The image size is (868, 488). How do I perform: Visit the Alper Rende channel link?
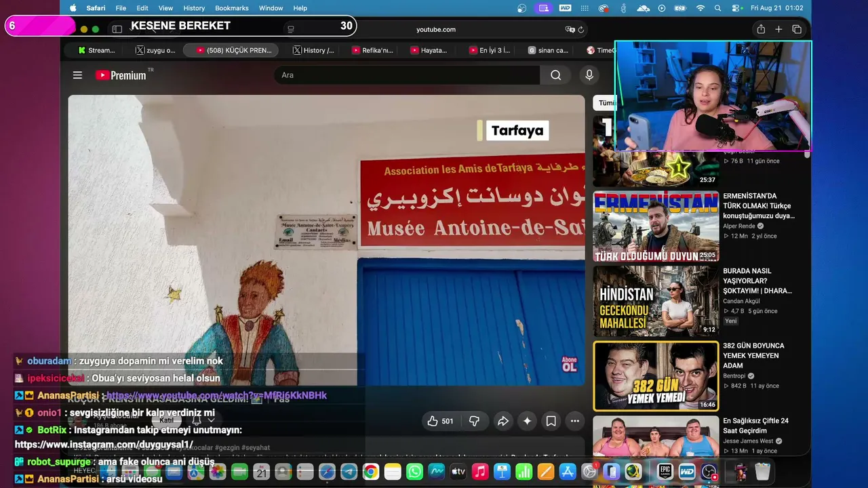[739, 226]
